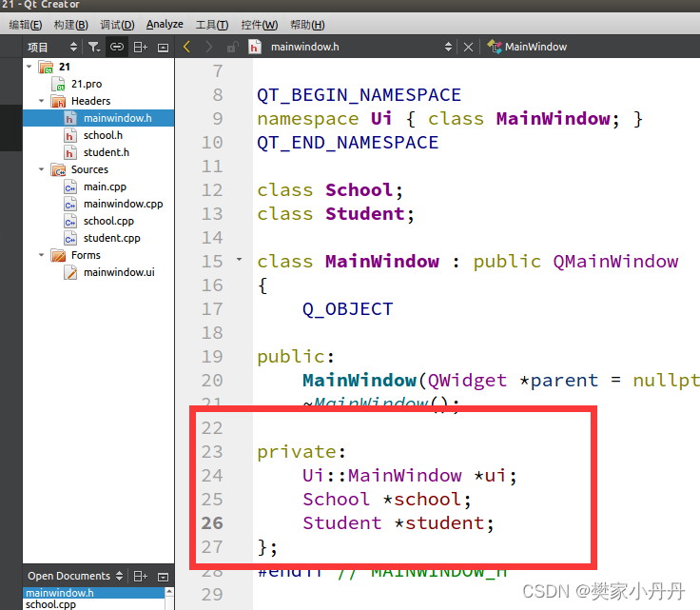
Task: Click the school.h file icon
Action: click(70, 135)
